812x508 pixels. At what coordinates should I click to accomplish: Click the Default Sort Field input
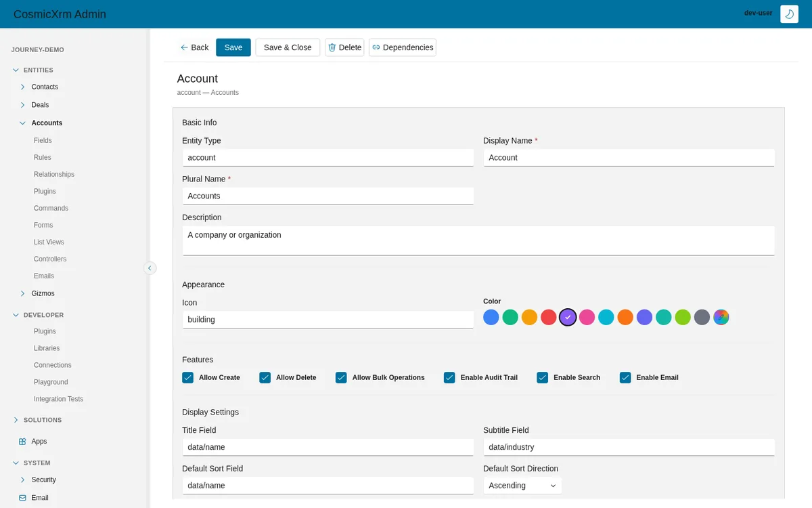pos(328,486)
